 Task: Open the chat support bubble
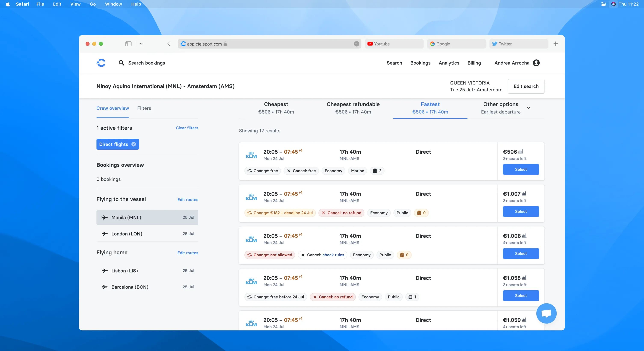pos(546,313)
